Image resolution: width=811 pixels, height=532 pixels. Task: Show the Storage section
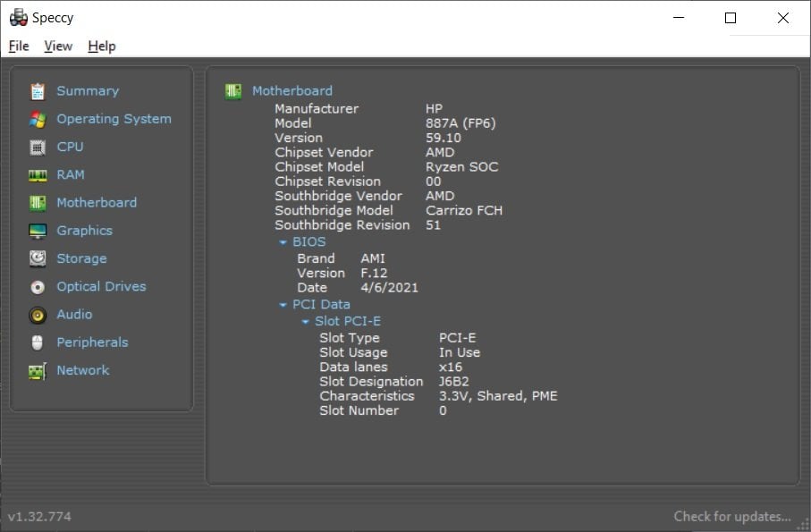tap(81, 258)
